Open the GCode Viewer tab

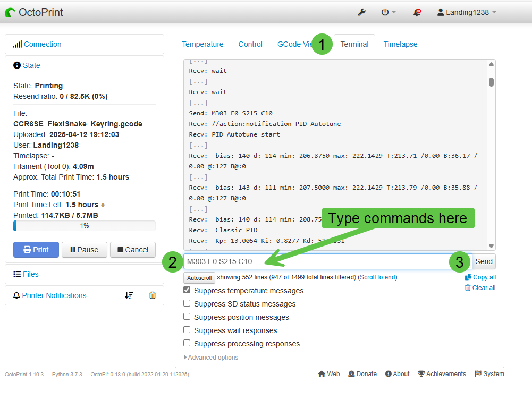pos(294,44)
